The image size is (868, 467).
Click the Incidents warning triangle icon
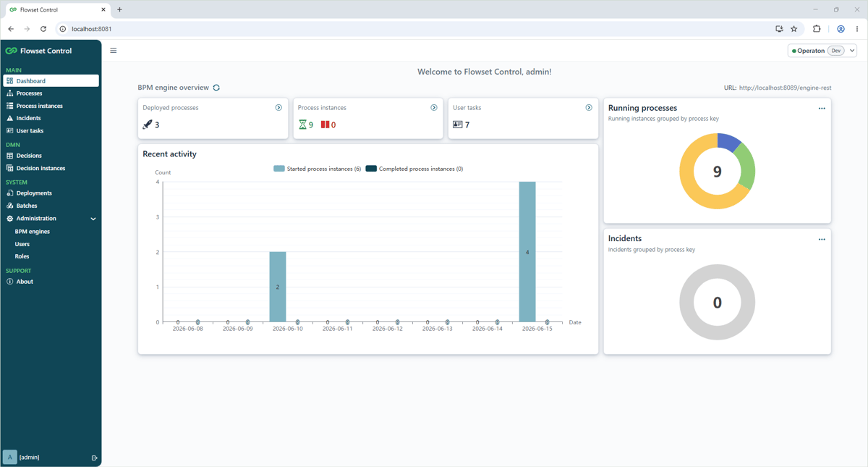pos(9,118)
